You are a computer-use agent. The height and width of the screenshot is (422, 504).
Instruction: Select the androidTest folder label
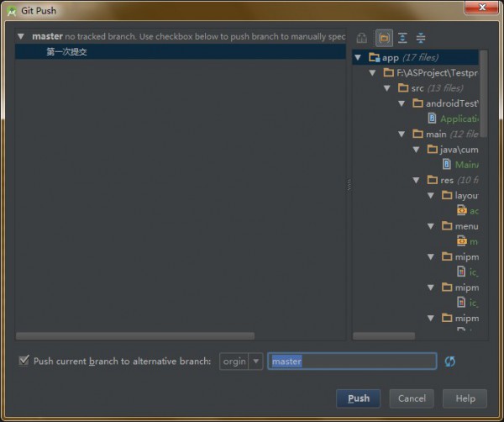(452, 103)
